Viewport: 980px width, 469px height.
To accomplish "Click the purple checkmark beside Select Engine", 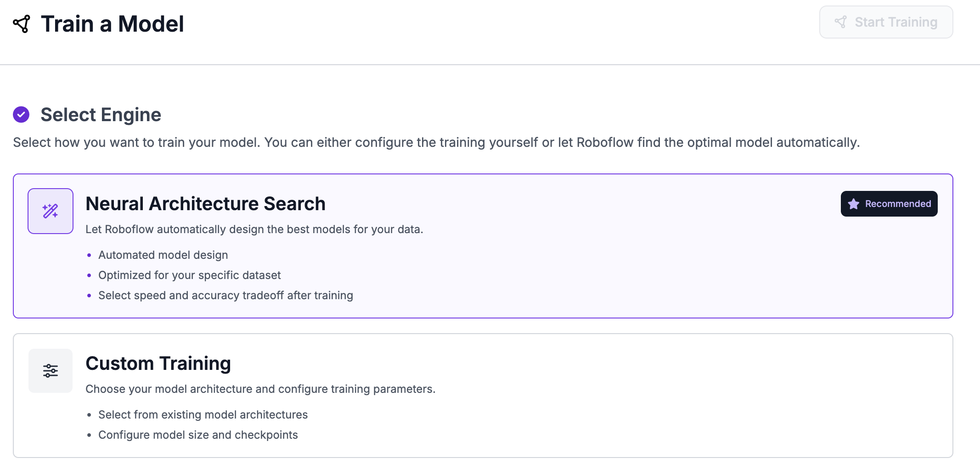I will [20, 114].
